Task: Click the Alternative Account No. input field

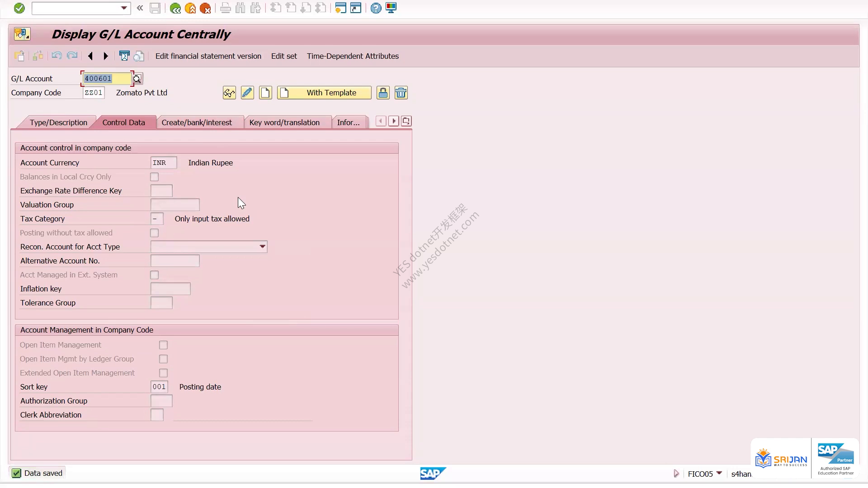Action: click(x=175, y=261)
